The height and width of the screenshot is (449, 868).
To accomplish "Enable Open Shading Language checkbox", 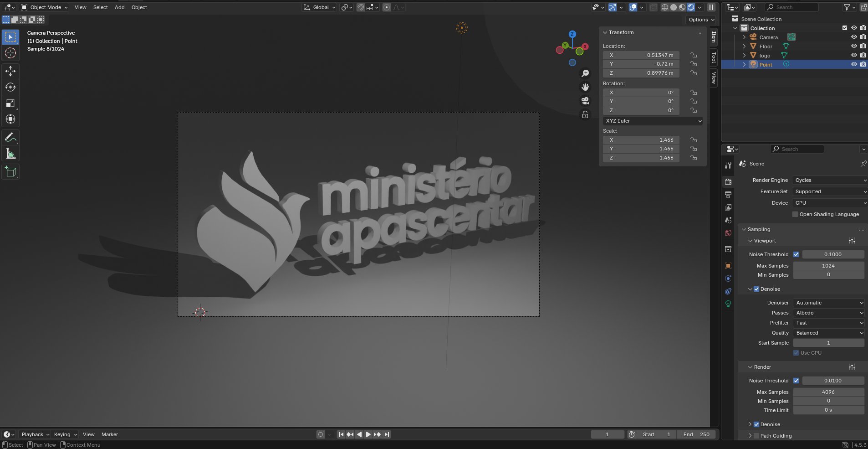I will coord(795,214).
